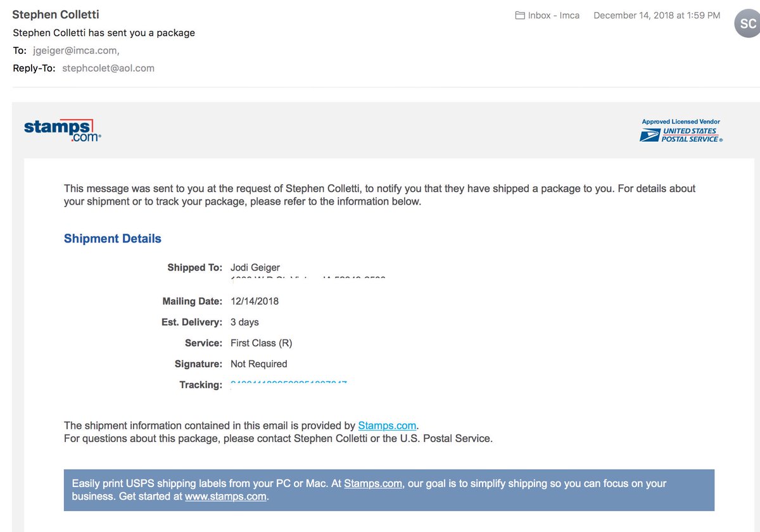Click the Inbox - Imca folder icon
The height and width of the screenshot is (532, 760).
click(x=520, y=15)
